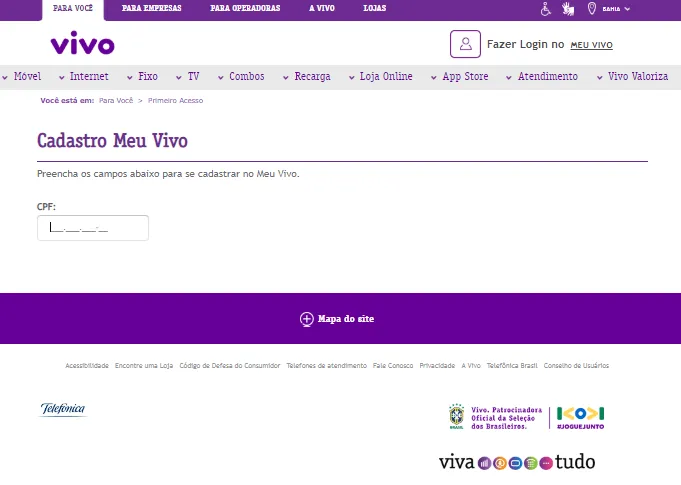This screenshot has width=681, height=485.
Task: Click the Vivo Patrocinadora Oficial text
Action: [x=506, y=418]
